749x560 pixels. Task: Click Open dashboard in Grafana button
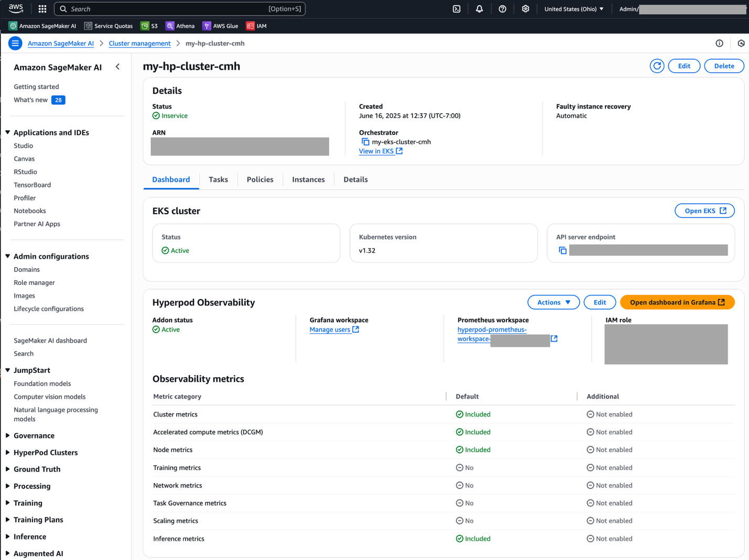click(677, 302)
